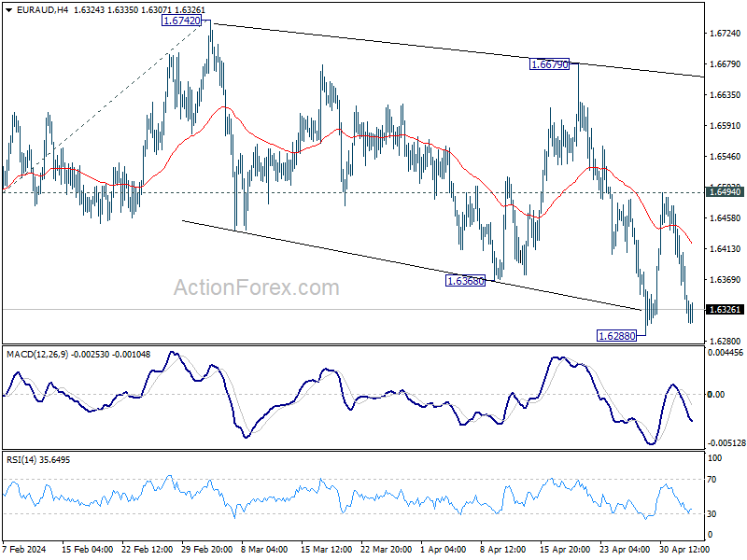Select the 1.64940 horizontal level tag
Screen dimensions: 747x560
(726, 192)
